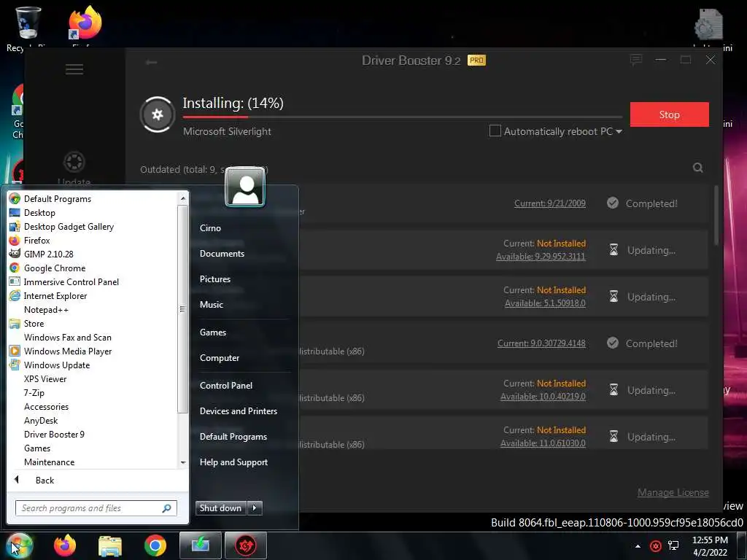Launch Google Chrome from programs list

(x=54, y=268)
